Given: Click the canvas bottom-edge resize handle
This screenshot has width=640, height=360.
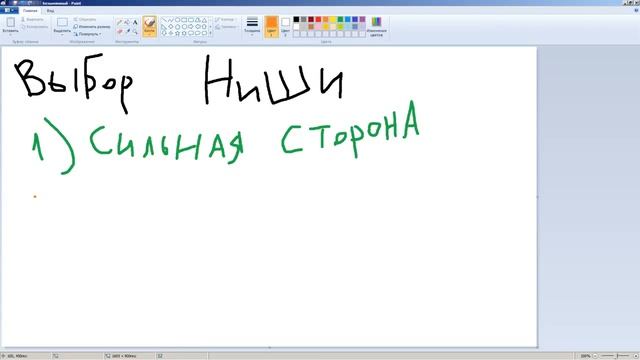Looking at the screenshot, I should (x=269, y=348).
